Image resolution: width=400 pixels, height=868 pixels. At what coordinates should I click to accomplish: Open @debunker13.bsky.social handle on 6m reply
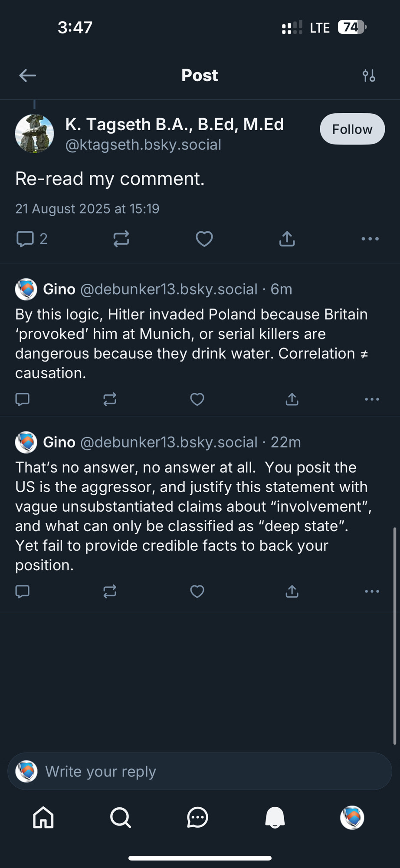point(169,289)
